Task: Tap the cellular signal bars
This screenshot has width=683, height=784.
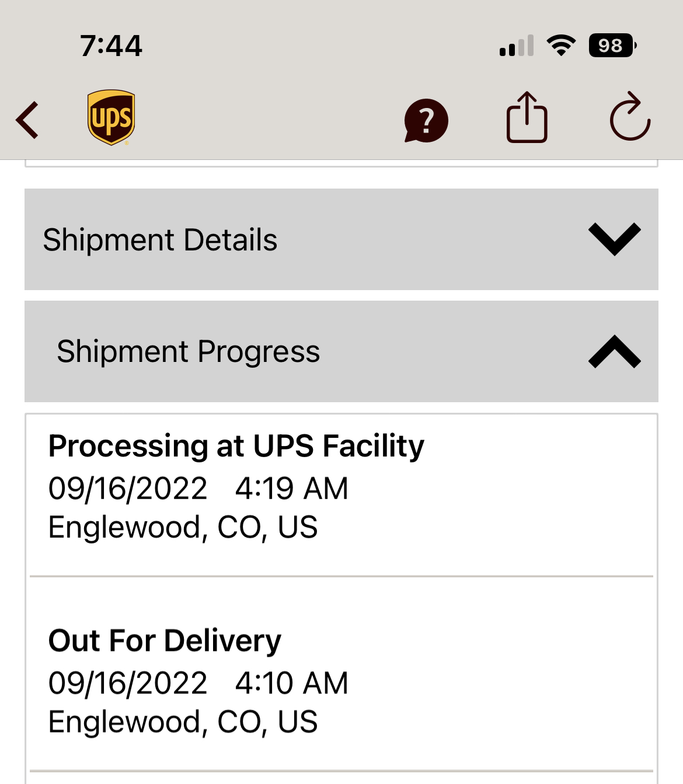Action: click(x=517, y=46)
